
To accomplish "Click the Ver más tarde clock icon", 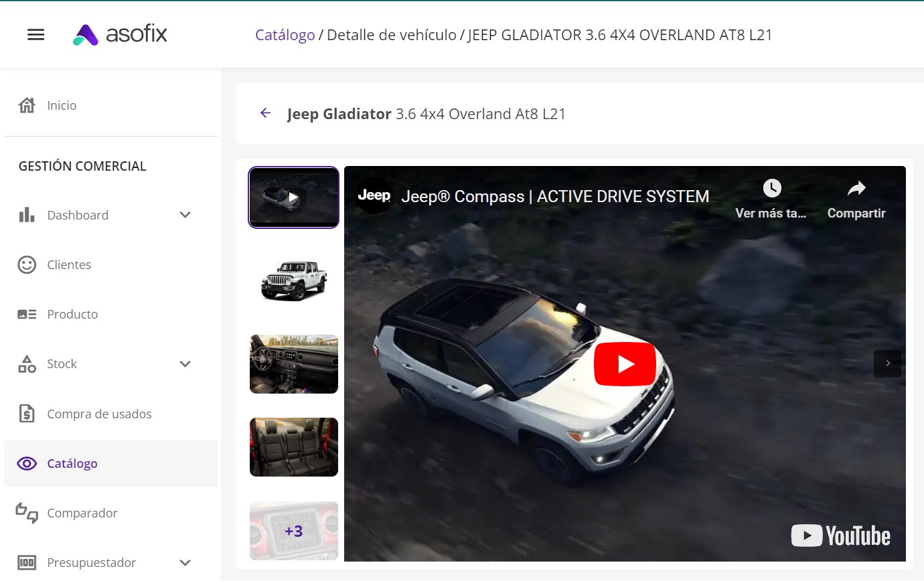I will [x=772, y=188].
